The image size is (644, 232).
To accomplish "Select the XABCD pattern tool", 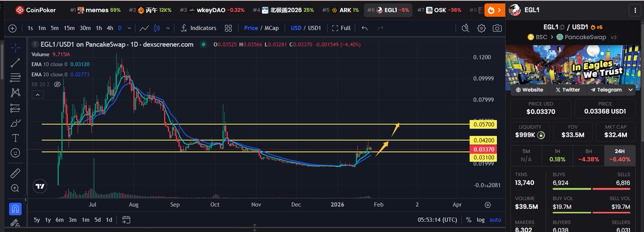I will click(x=15, y=93).
